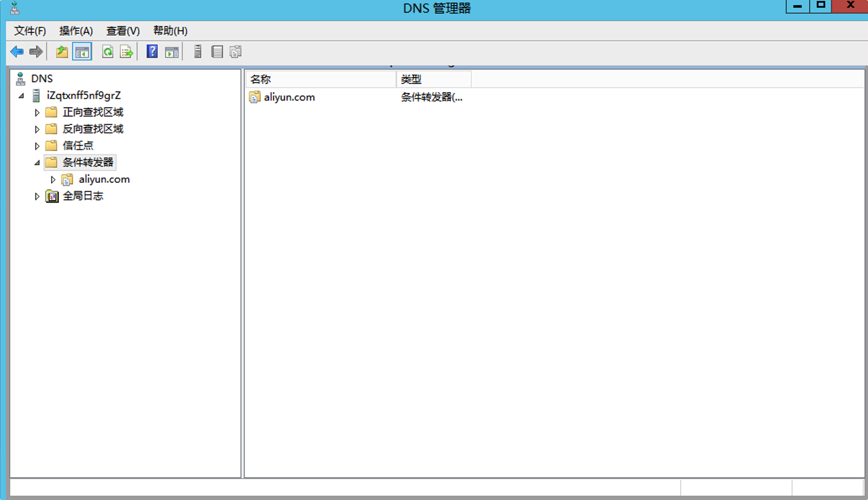
Task: Open the 查看(V) menu
Action: 123,31
